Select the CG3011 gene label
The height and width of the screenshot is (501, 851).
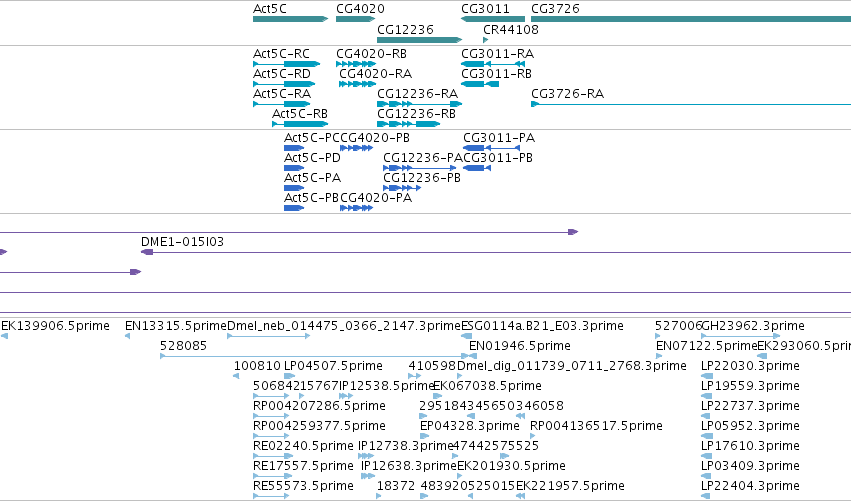(485, 9)
